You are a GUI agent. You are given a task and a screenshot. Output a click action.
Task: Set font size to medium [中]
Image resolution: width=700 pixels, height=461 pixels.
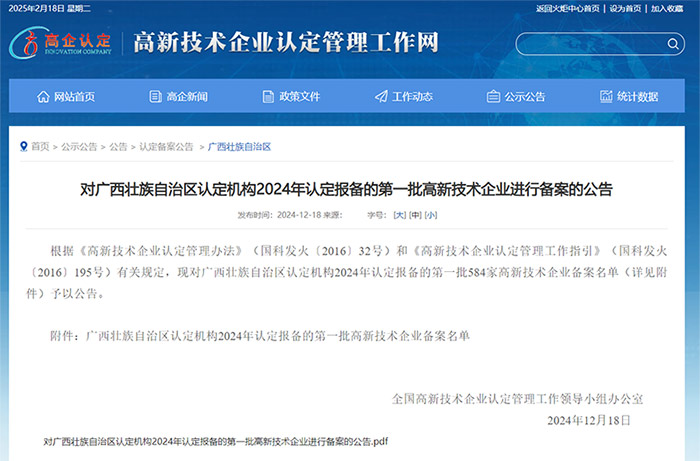(x=415, y=215)
